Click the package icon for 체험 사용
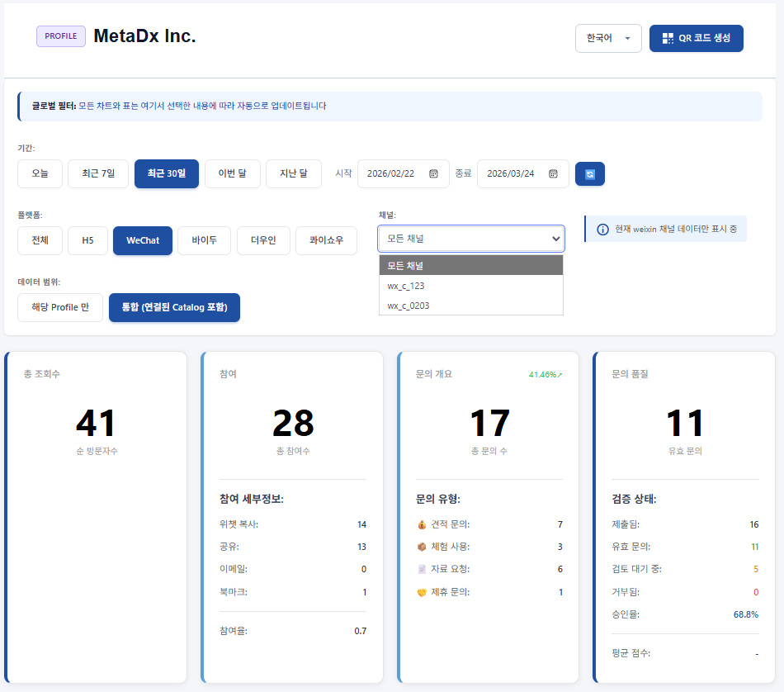Image resolution: width=784 pixels, height=692 pixels. coord(422,547)
